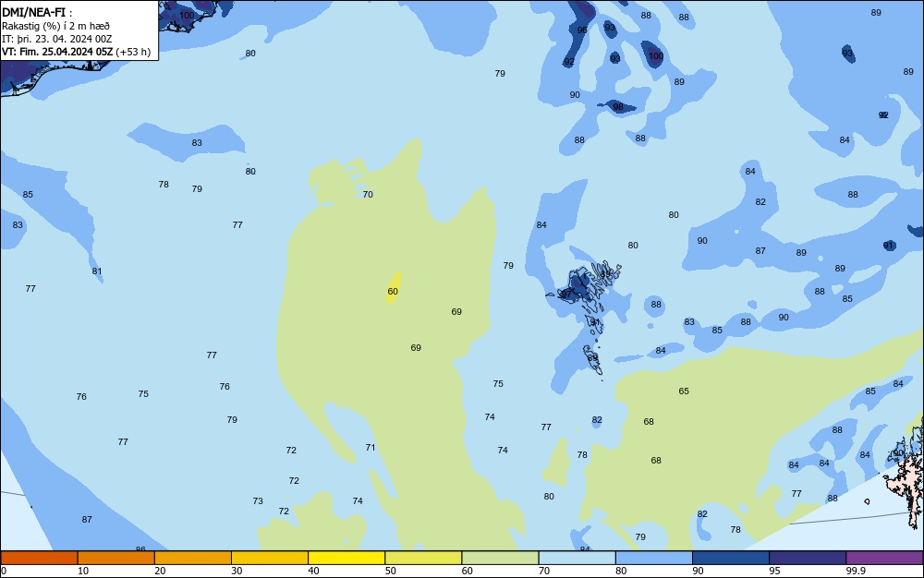Click the legend tick label "20"
The image size is (924, 578).
[x=160, y=571]
